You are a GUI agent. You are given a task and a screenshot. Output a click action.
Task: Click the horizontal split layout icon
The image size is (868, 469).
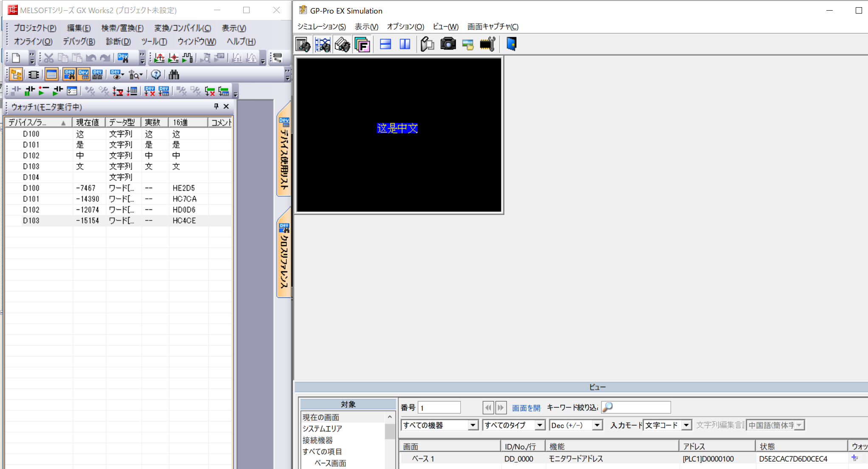385,44
